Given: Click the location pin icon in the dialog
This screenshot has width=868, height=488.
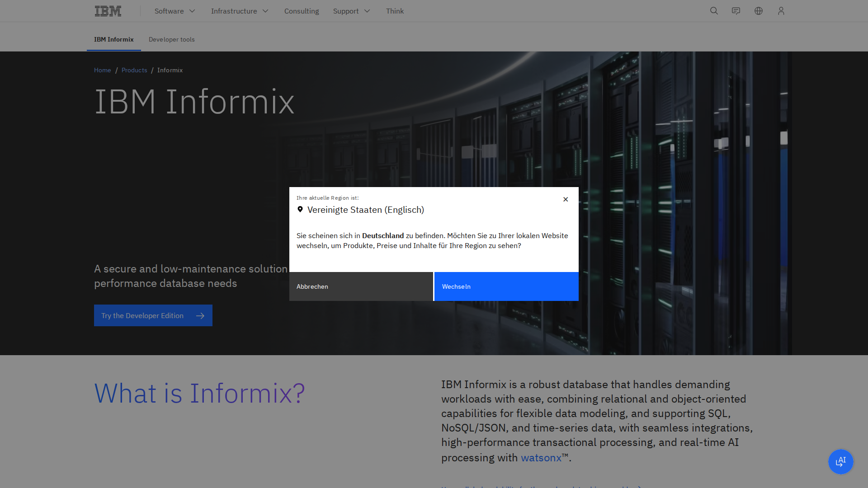Looking at the screenshot, I should 300,209.
